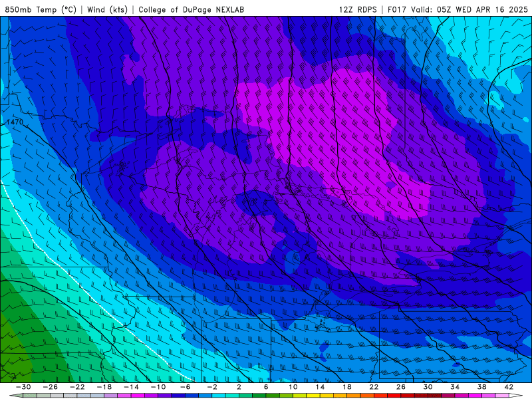Screen dimensions: 532x399
Task: Click the -2 value on the temperature scale
Action: [212, 387]
